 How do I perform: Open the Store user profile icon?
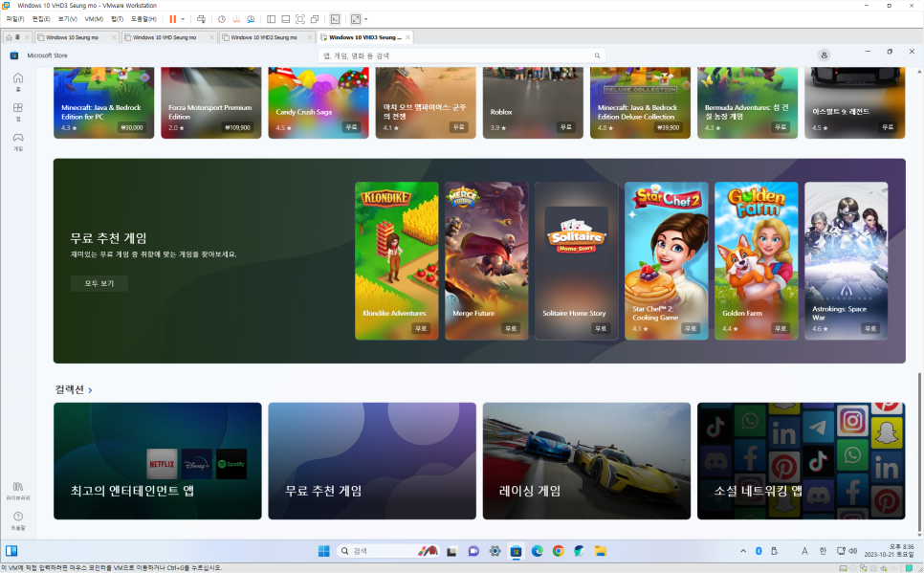tap(824, 55)
